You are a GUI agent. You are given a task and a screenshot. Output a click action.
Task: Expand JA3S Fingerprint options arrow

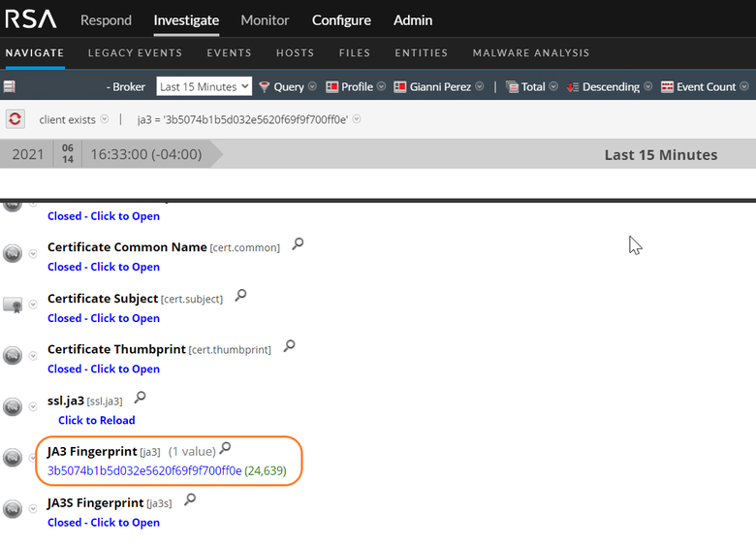pos(33,508)
